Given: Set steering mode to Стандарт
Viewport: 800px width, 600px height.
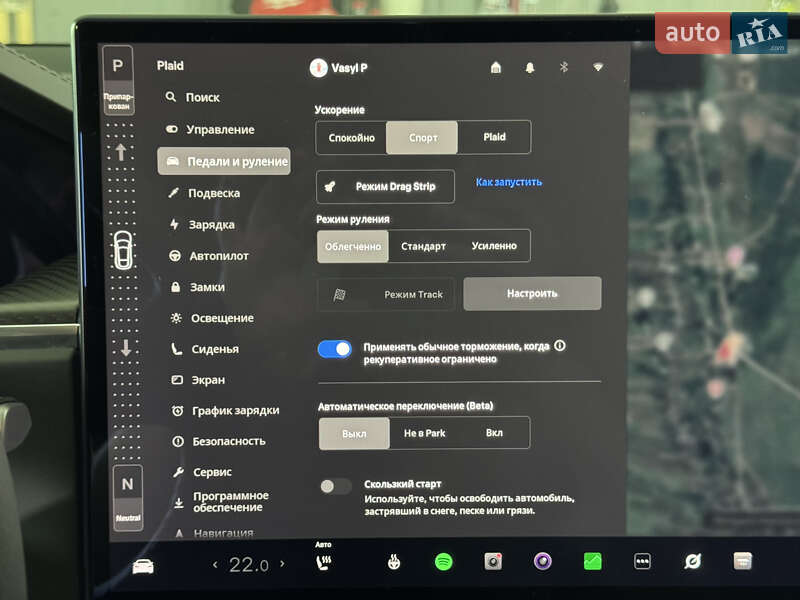Looking at the screenshot, I should coord(423,246).
